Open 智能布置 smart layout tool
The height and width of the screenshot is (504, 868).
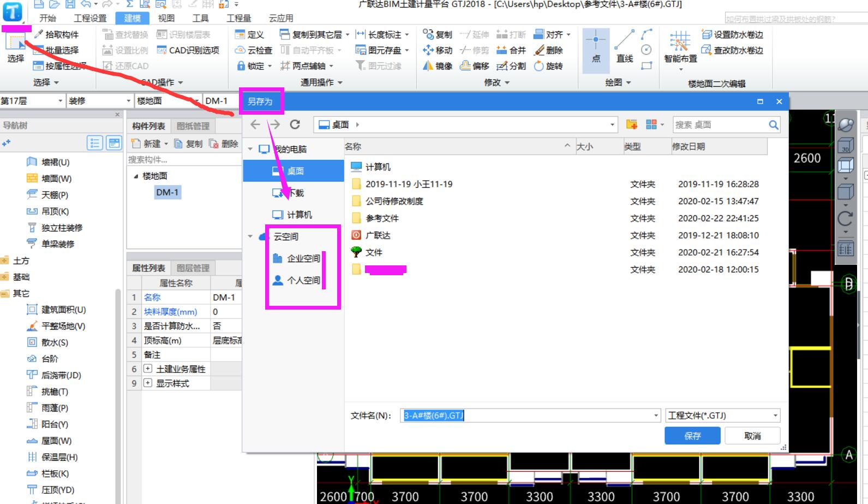tap(680, 50)
